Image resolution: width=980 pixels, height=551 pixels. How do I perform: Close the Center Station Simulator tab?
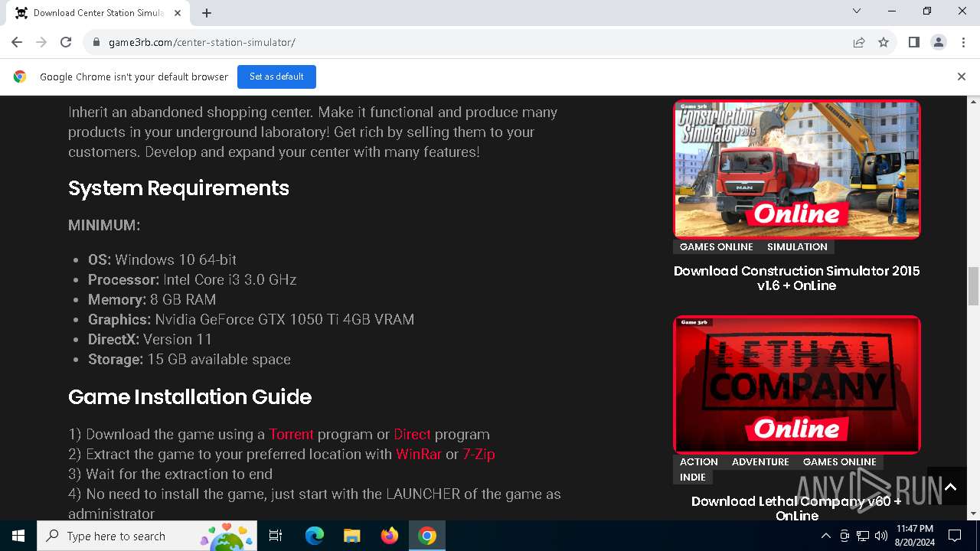(x=178, y=13)
